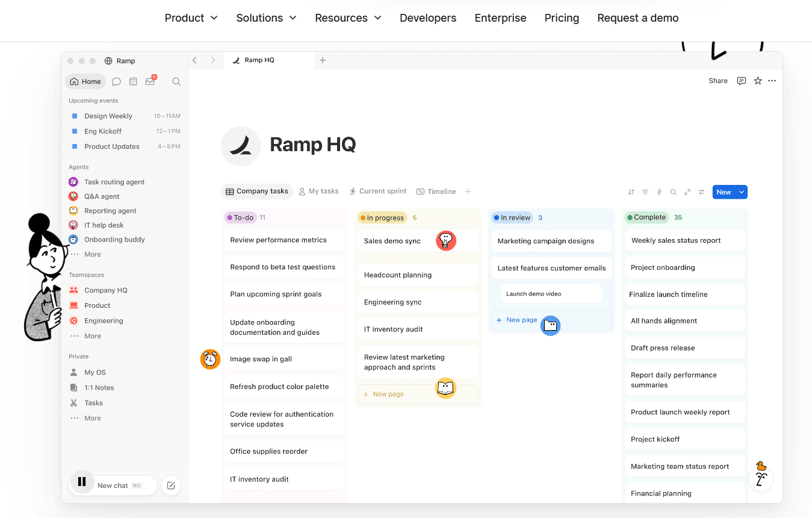
Task: Open the Design Weekly upcoming event
Action: (125, 116)
